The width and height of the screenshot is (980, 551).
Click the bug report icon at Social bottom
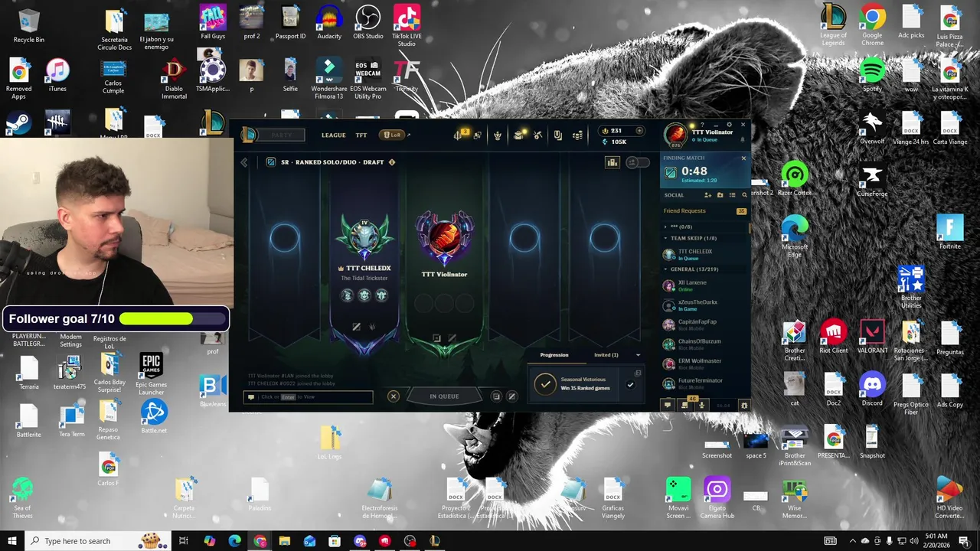pyautogui.click(x=744, y=405)
